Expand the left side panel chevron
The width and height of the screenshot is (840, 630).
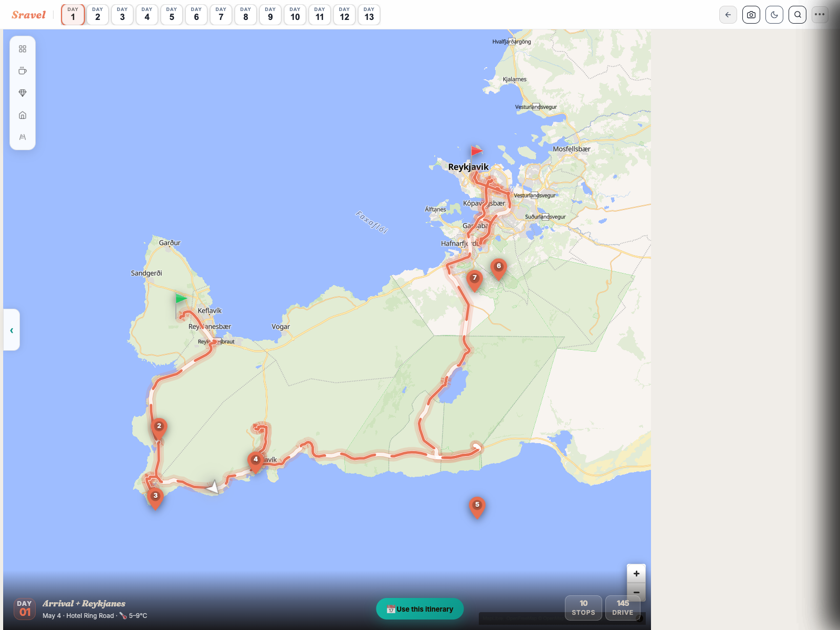(x=12, y=330)
